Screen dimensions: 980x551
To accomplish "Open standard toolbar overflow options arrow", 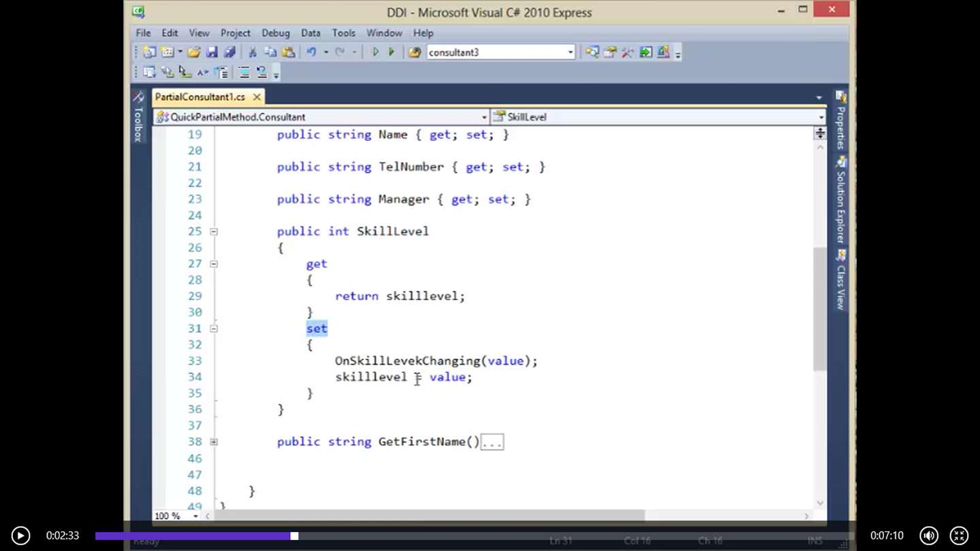I will pyautogui.click(x=678, y=54).
